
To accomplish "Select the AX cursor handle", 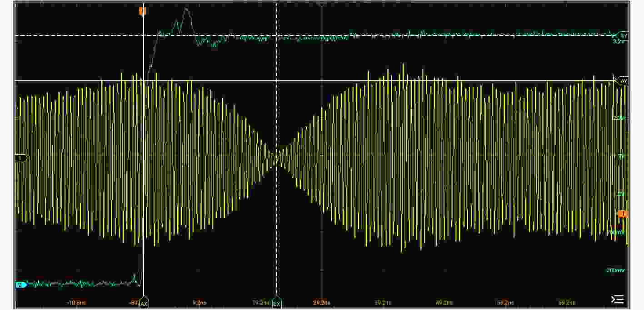I will pyautogui.click(x=144, y=303).
